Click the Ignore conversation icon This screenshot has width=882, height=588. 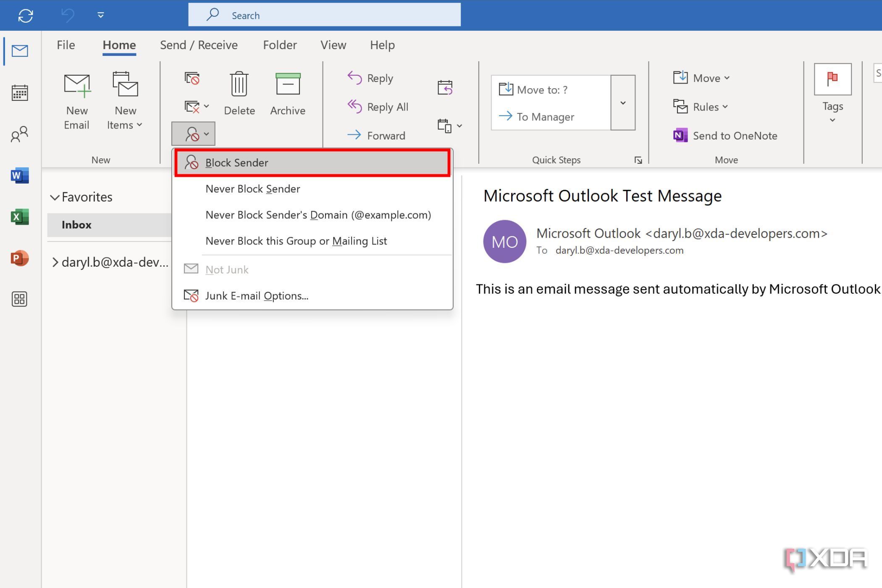(x=192, y=79)
